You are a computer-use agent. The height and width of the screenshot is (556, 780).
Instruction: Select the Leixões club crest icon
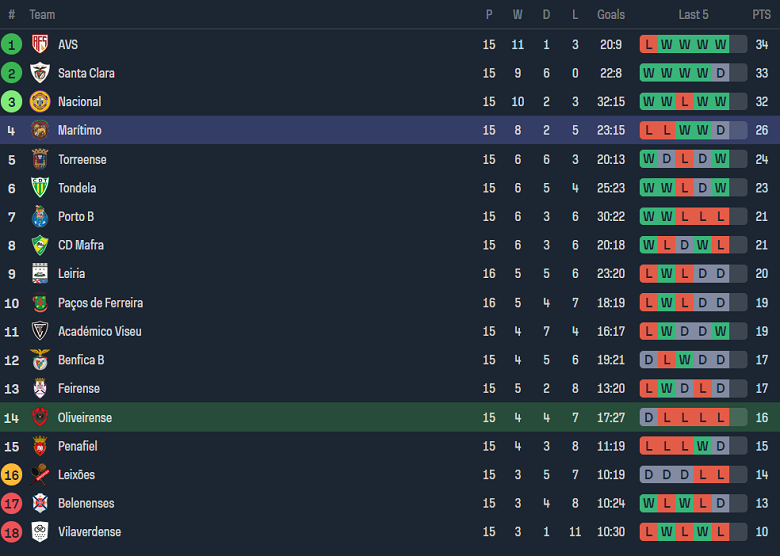pos(40,475)
